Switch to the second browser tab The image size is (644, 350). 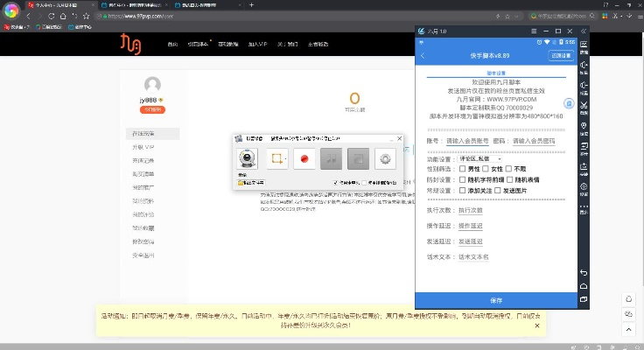pyautogui.click(x=134, y=5)
